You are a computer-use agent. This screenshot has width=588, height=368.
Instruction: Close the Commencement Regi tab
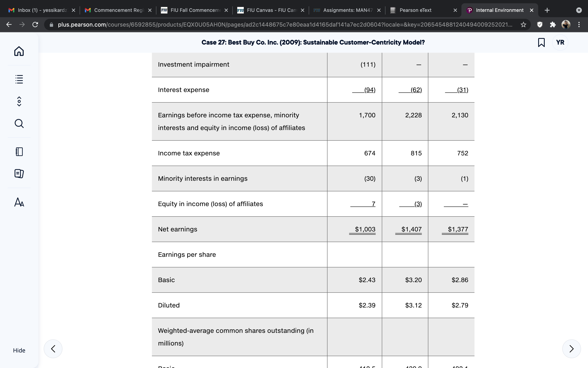point(150,10)
